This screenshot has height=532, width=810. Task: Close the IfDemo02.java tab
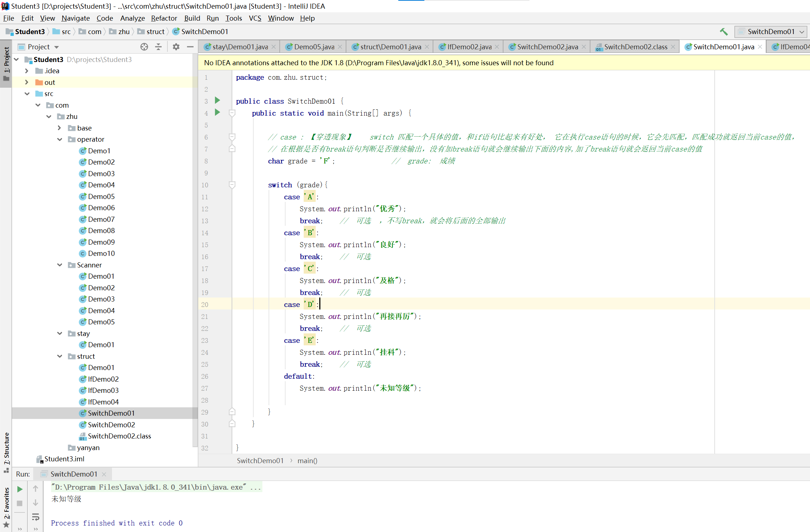pyautogui.click(x=497, y=47)
